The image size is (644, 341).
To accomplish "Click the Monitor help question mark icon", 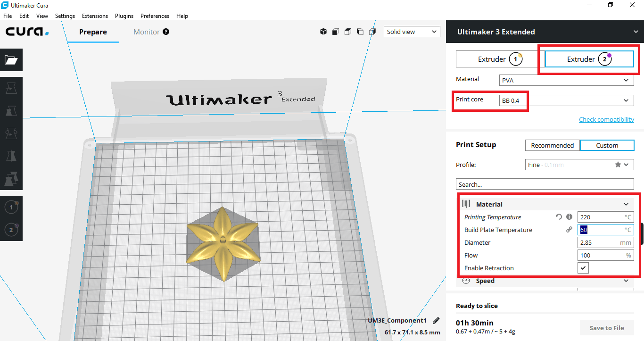I will click(x=166, y=32).
